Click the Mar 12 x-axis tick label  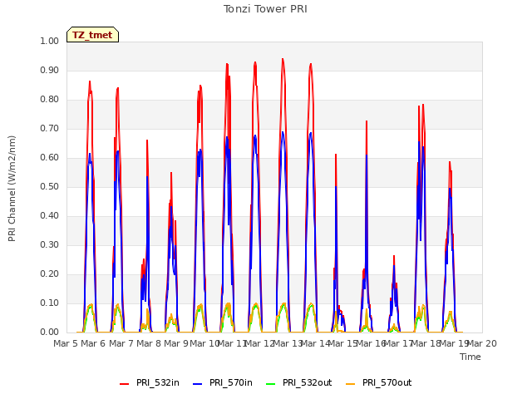click(259, 343)
